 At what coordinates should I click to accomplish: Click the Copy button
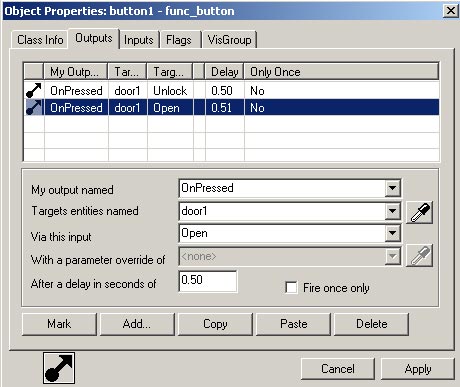(215, 324)
